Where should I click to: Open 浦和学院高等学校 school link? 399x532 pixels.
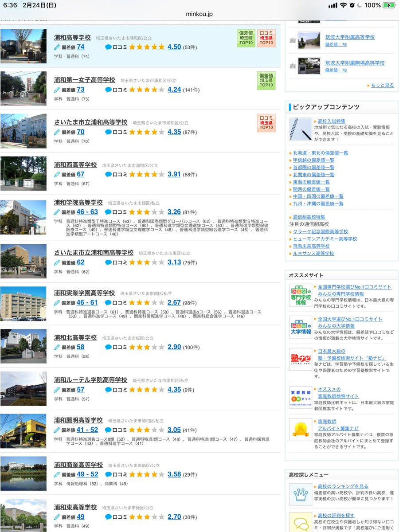(78, 202)
